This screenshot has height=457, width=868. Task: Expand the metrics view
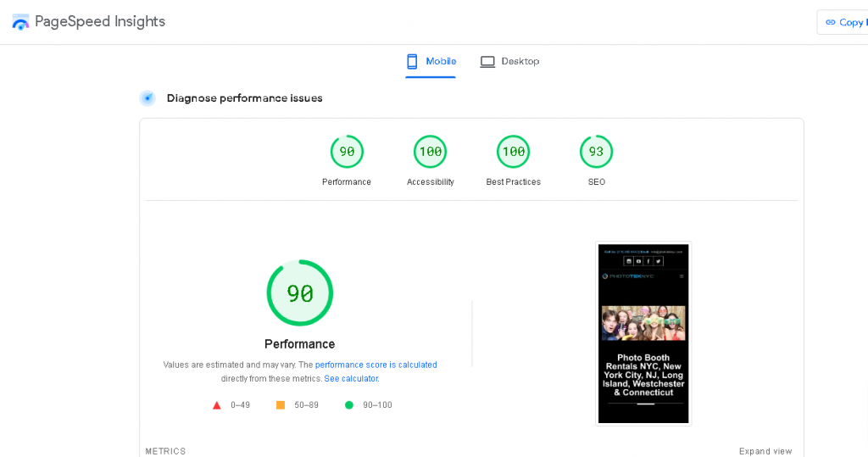765,451
